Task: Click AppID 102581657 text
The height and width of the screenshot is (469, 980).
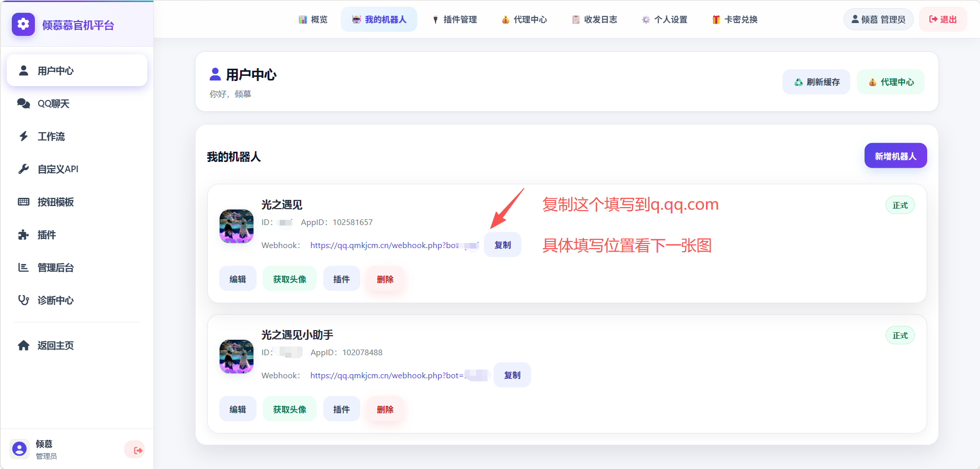Action: (337, 222)
